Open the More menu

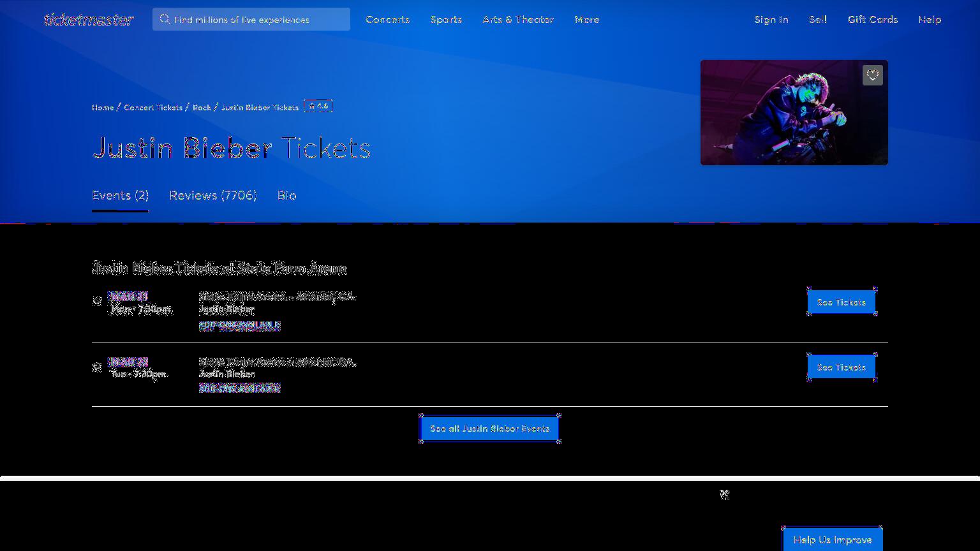(587, 20)
